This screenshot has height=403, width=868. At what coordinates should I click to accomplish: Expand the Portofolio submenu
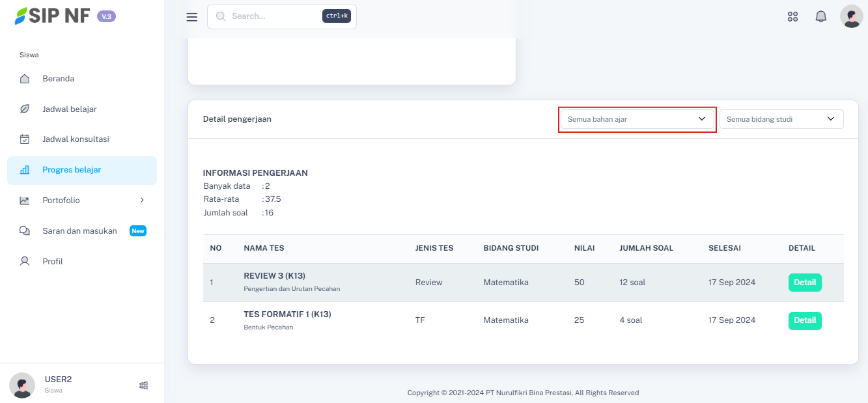[x=142, y=201]
